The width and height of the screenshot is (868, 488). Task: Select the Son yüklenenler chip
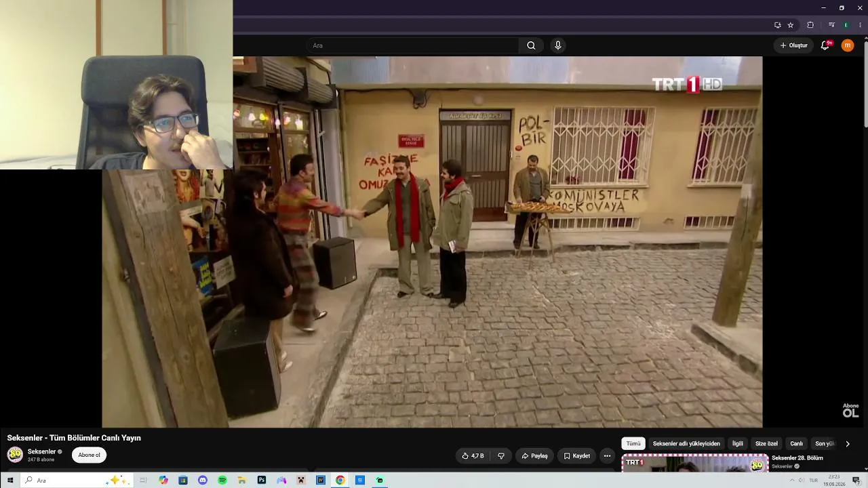tap(825, 444)
